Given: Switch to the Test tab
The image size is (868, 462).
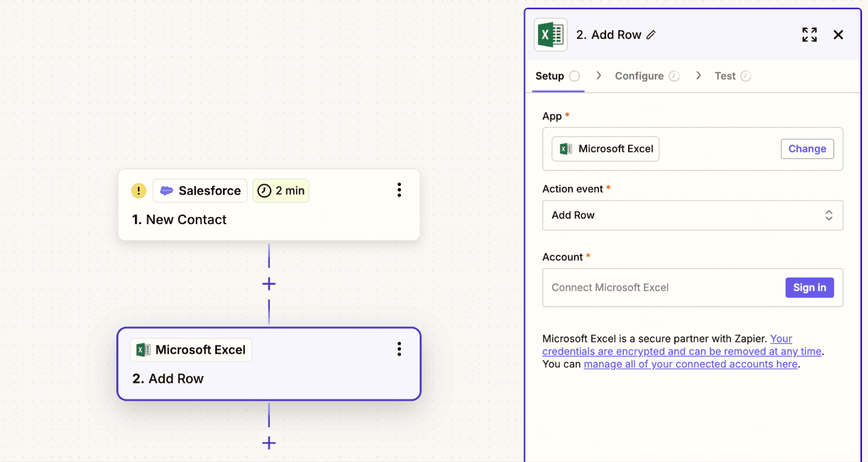Looking at the screenshot, I should (x=732, y=76).
